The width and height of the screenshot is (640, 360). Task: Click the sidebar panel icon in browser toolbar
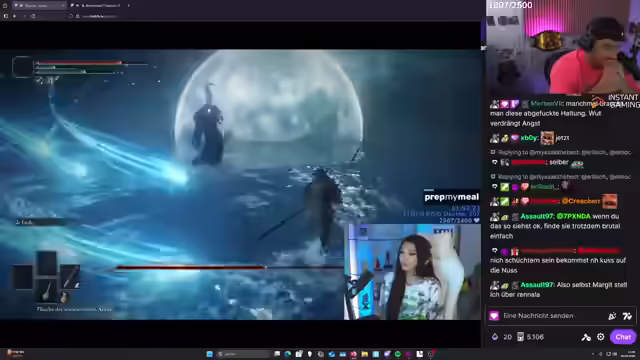(5, 16)
